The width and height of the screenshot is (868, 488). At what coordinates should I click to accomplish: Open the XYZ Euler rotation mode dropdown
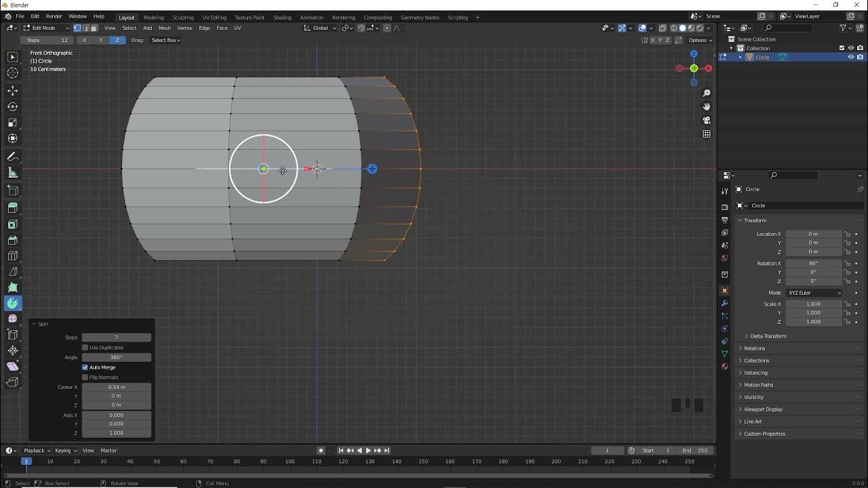click(814, 293)
